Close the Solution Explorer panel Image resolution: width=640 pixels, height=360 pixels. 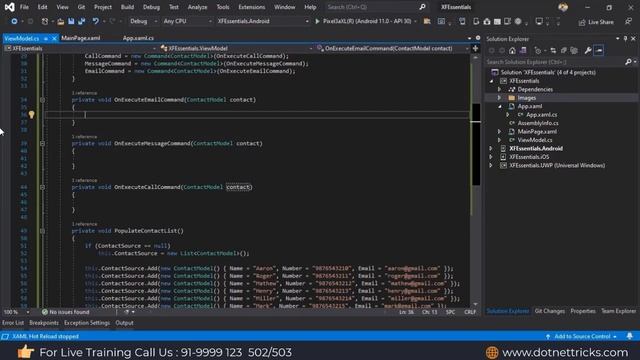[633, 39]
